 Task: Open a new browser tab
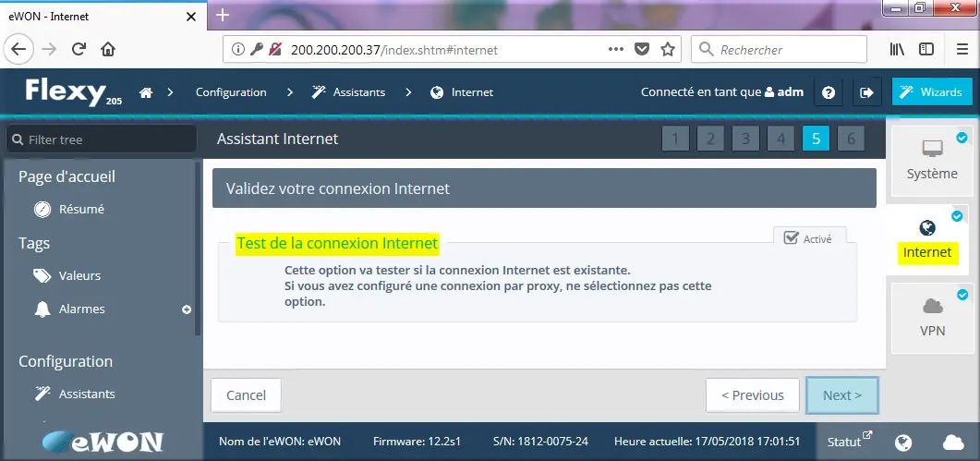223,15
